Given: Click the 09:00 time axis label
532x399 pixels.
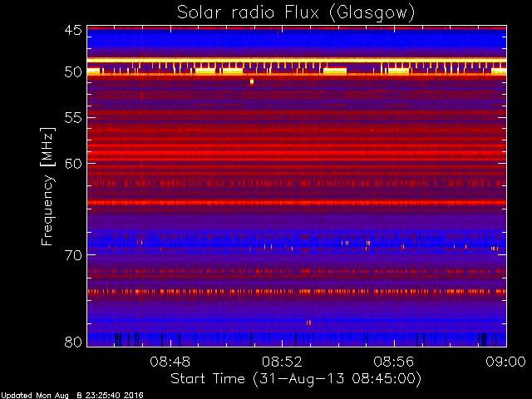Looking at the screenshot, I should pos(505,362).
